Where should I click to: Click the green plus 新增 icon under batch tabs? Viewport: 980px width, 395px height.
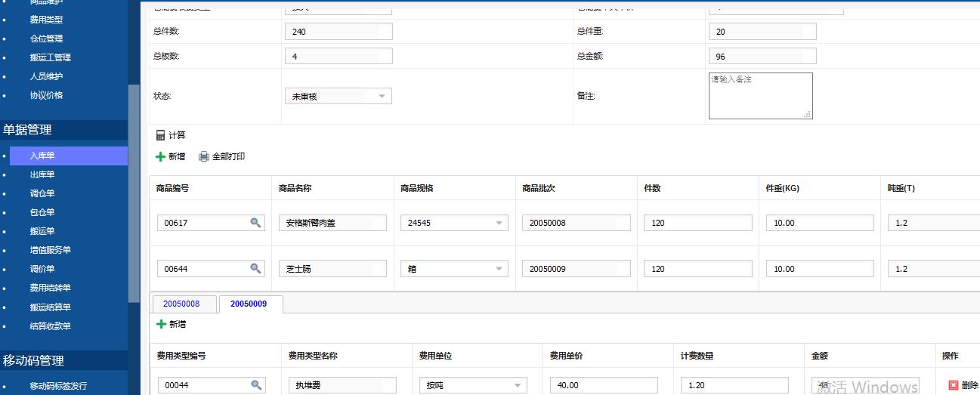click(161, 324)
